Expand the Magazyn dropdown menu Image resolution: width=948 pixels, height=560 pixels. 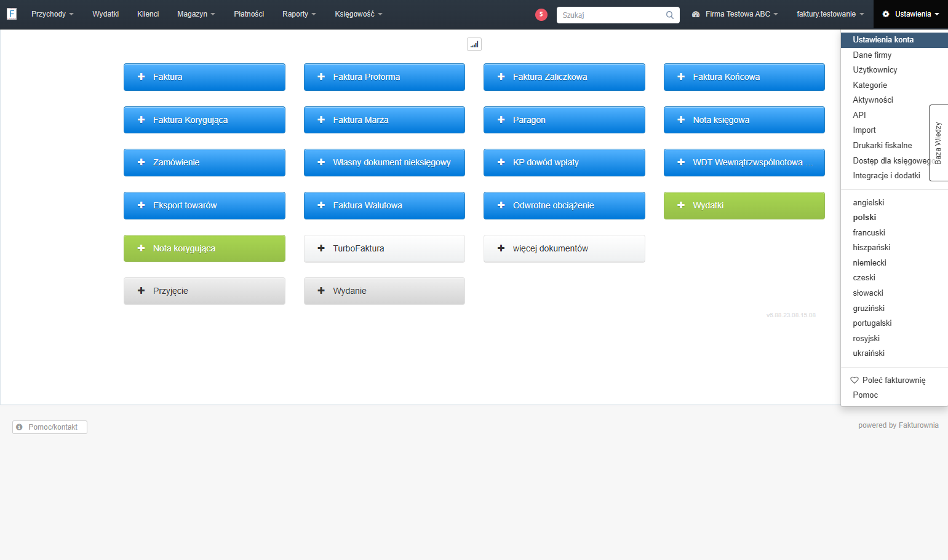(x=196, y=14)
